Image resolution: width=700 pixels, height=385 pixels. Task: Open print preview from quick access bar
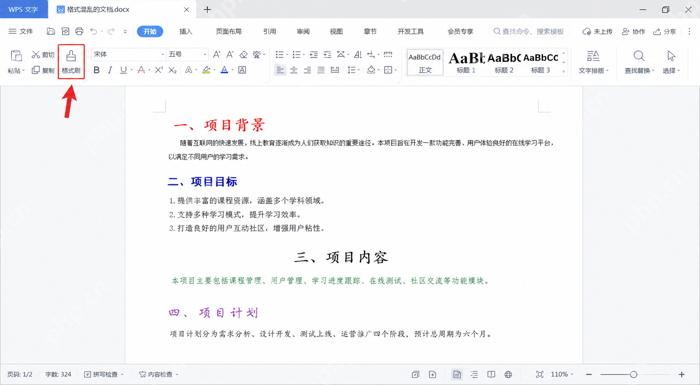[65, 31]
